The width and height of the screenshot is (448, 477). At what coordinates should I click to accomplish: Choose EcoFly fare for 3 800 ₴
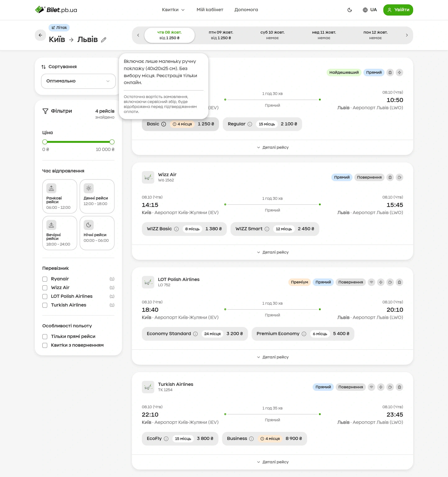coord(180,439)
